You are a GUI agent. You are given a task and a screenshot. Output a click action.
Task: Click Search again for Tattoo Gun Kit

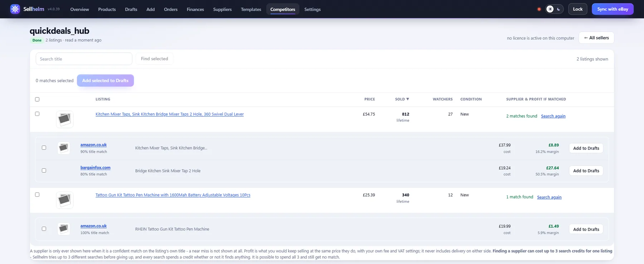click(549, 197)
